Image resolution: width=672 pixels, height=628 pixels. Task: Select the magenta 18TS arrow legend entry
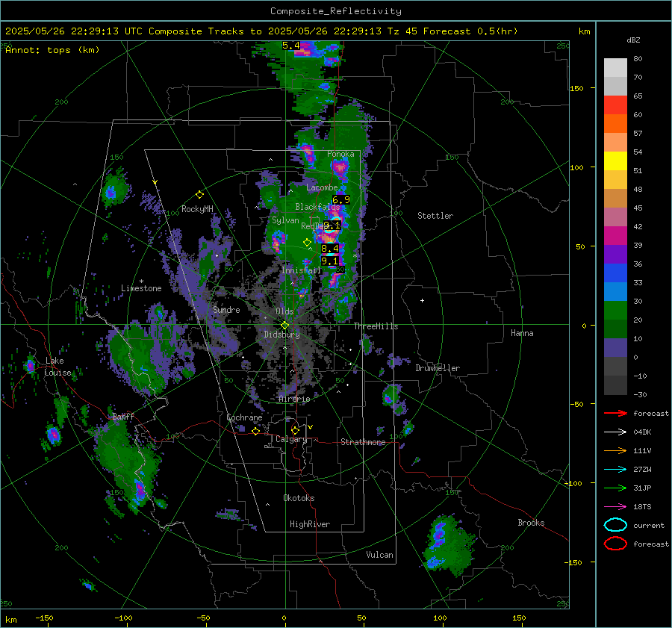click(x=615, y=507)
